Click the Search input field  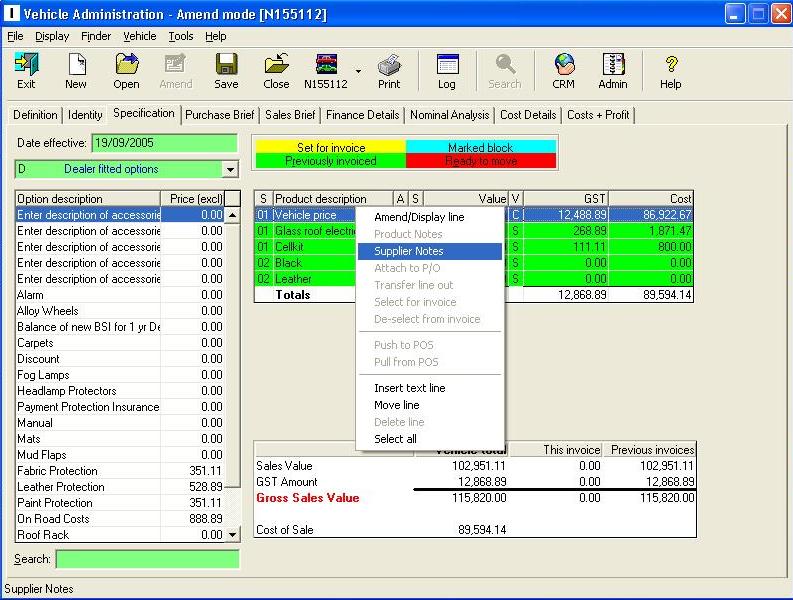[147, 559]
